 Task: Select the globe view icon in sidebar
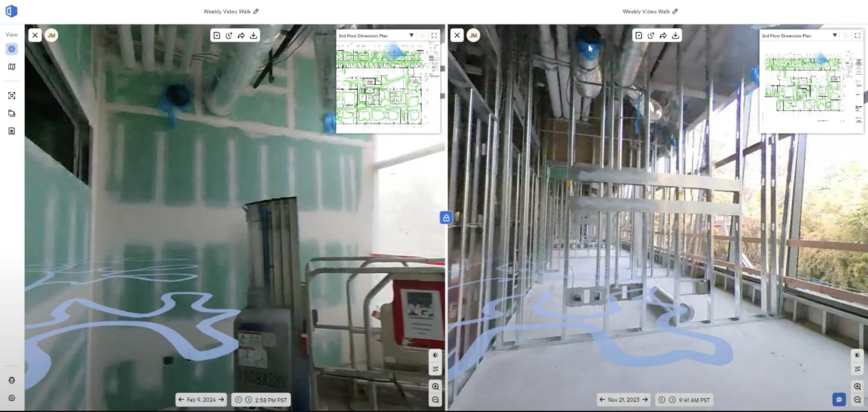coord(11,49)
